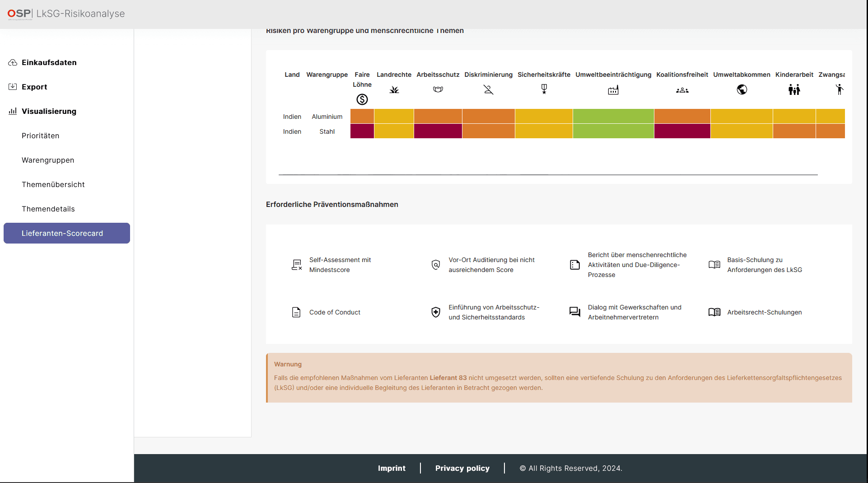Image resolution: width=868 pixels, height=483 pixels.
Task: Click the Arbeitsrecht-Schulungen label
Action: pyautogui.click(x=765, y=312)
